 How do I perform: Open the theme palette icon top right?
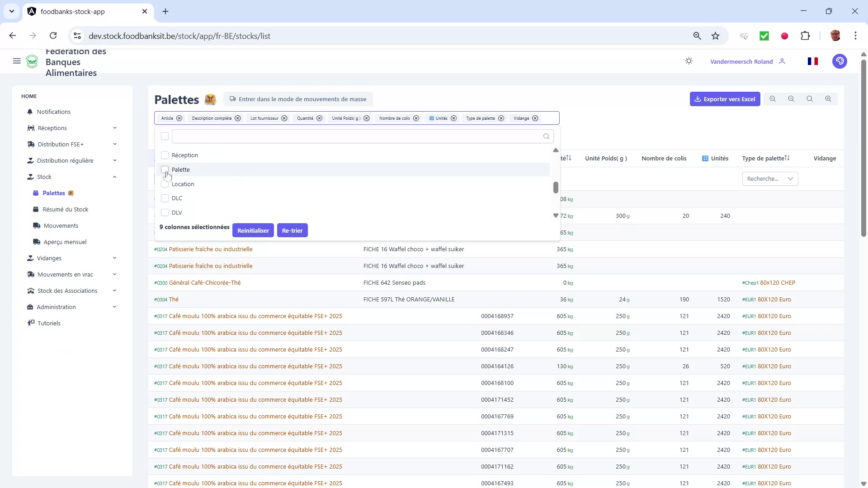click(x=840, y=61)
